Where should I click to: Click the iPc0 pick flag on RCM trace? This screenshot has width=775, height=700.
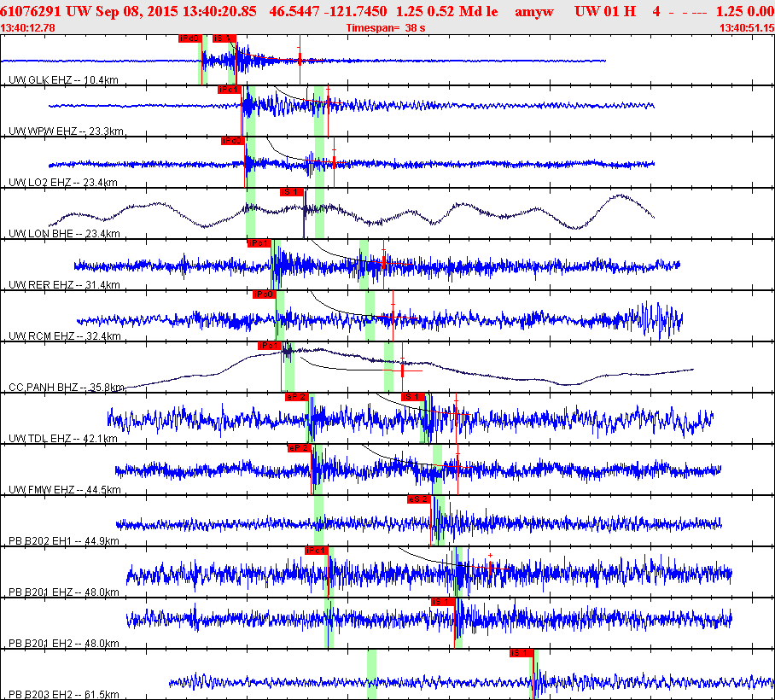click(x=264, y=295)
